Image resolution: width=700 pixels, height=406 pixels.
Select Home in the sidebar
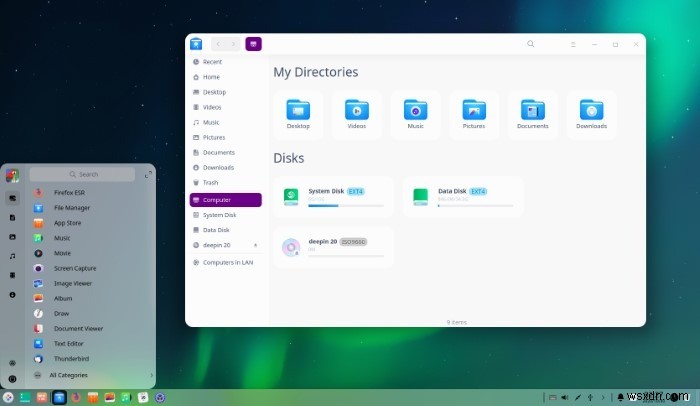pos(225,77)
